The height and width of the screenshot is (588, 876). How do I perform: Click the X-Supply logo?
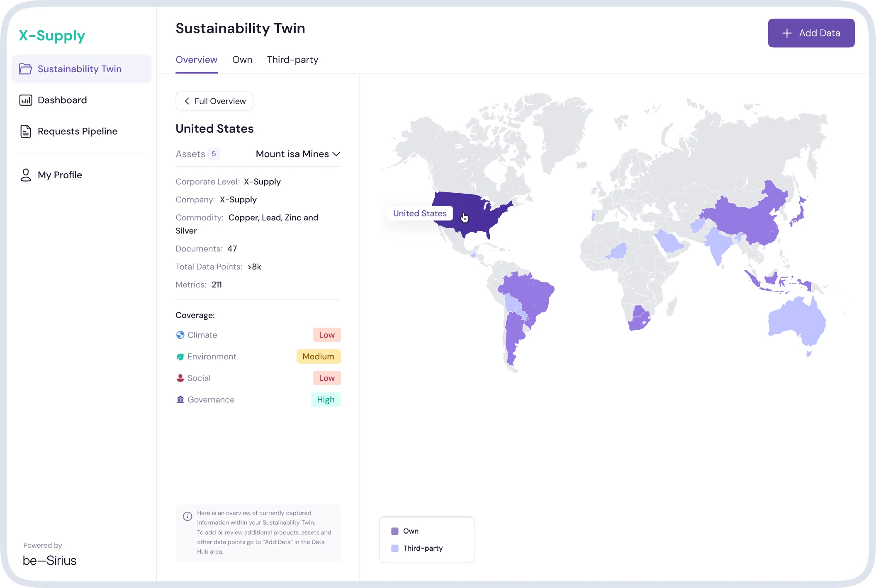(52, 36)
